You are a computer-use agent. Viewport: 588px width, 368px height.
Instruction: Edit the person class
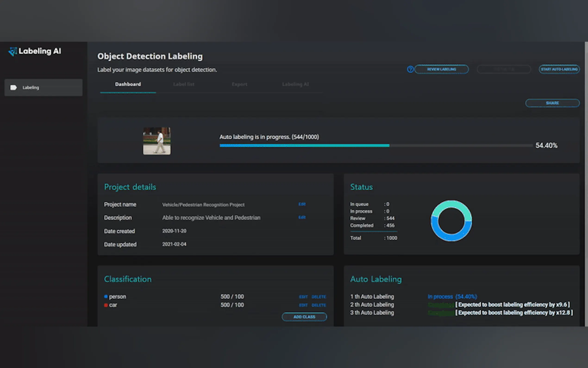(303, 297)
